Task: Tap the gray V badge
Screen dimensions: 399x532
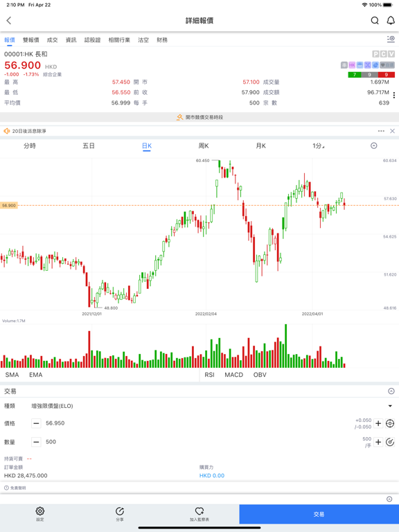Action: [x=391, y=54]
